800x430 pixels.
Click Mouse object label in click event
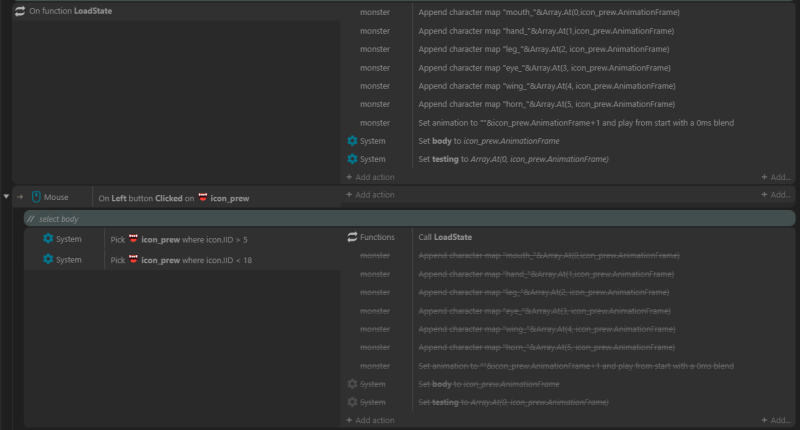click(x=56, y=197)
